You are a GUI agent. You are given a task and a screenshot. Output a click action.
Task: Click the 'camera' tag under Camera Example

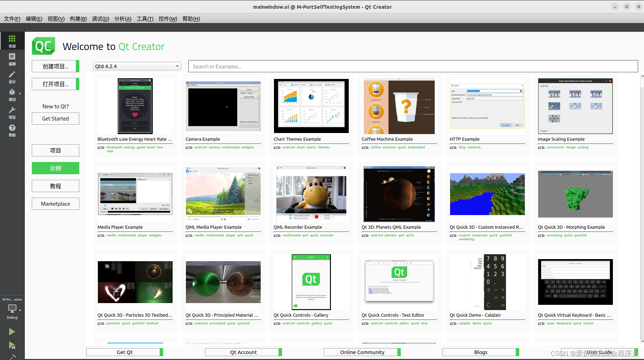215,147
